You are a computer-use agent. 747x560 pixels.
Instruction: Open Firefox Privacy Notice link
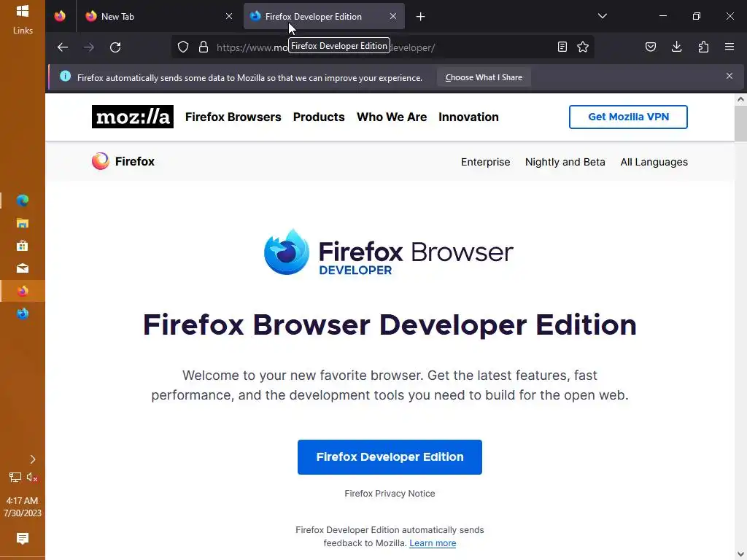point(390,494)
